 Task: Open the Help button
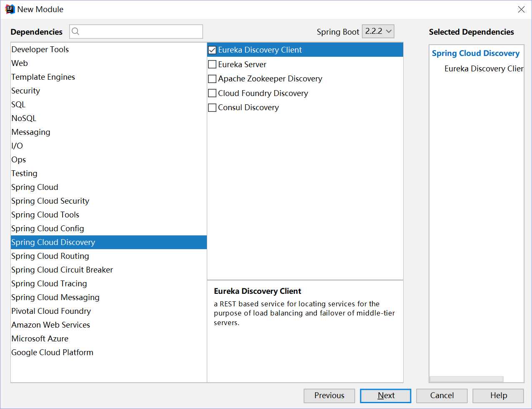click(x=498, y=396)
